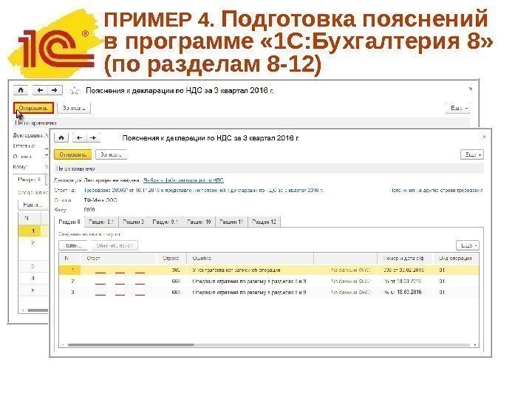Switch to Раздел 8.1 tab
532x399 pixels.
pos(100,222)
